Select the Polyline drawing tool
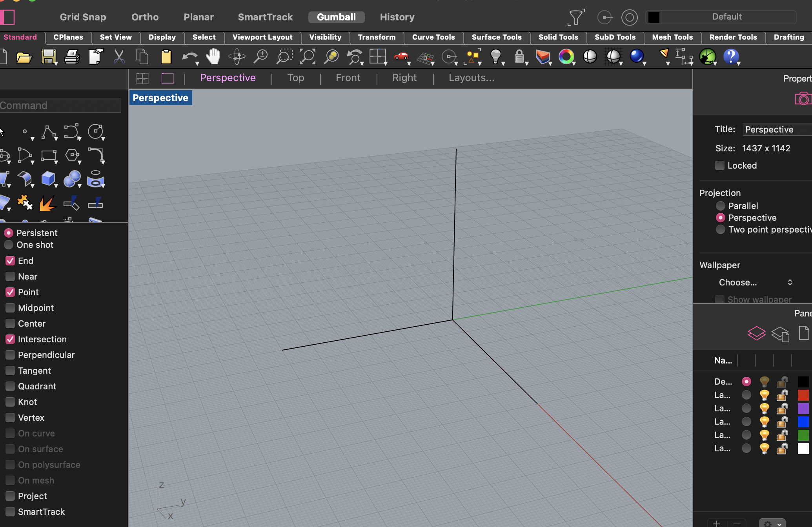This screenshot has width=812, height=527. point(48,132)
